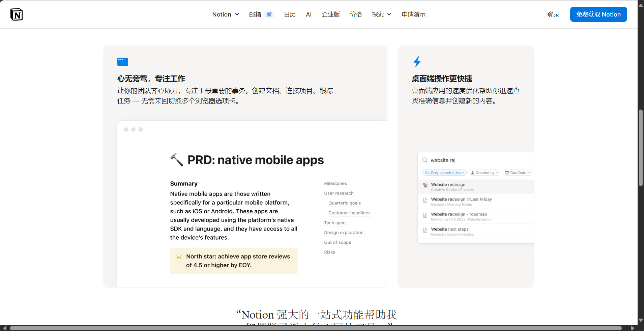Image resolution: width=644 pixels, height=331 pixels.
Task: Select Website next steps result
Action: (476, 231)
